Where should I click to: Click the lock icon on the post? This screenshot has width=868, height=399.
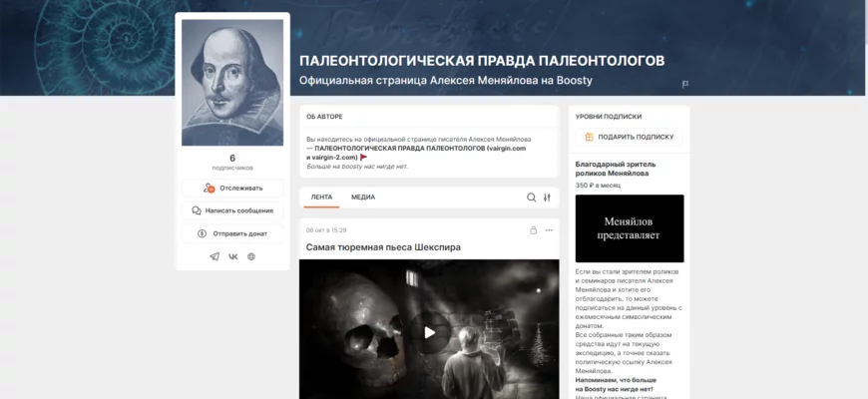(533, 230)
